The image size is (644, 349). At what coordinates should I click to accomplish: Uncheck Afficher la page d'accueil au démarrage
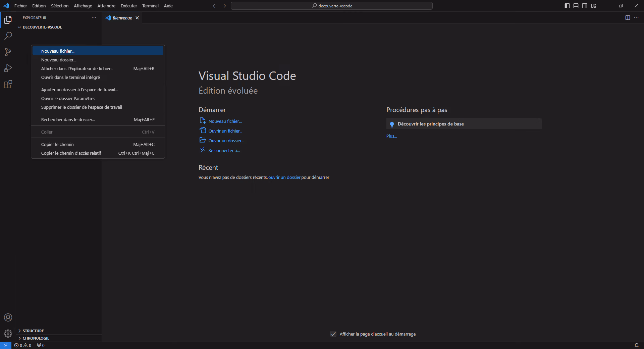point(333,334)
